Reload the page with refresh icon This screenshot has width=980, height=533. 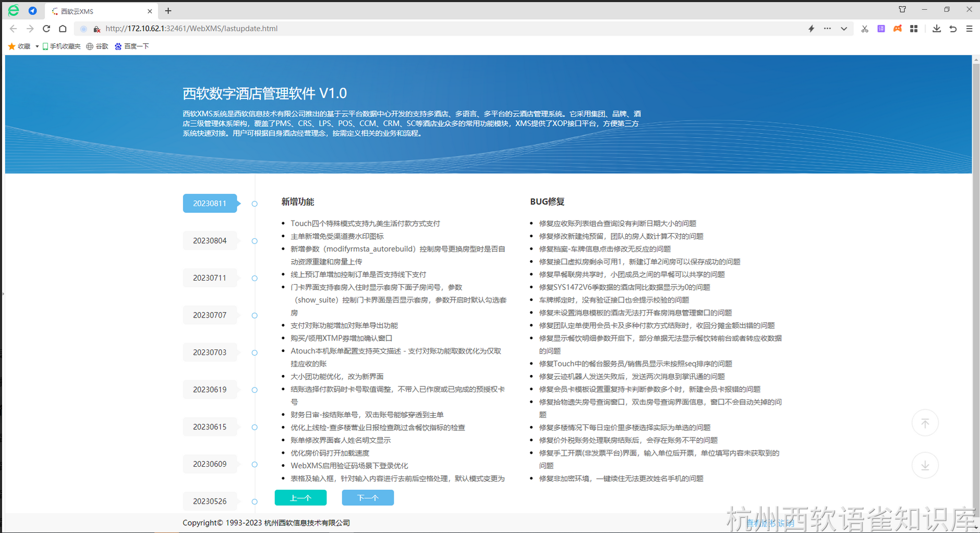46,29
